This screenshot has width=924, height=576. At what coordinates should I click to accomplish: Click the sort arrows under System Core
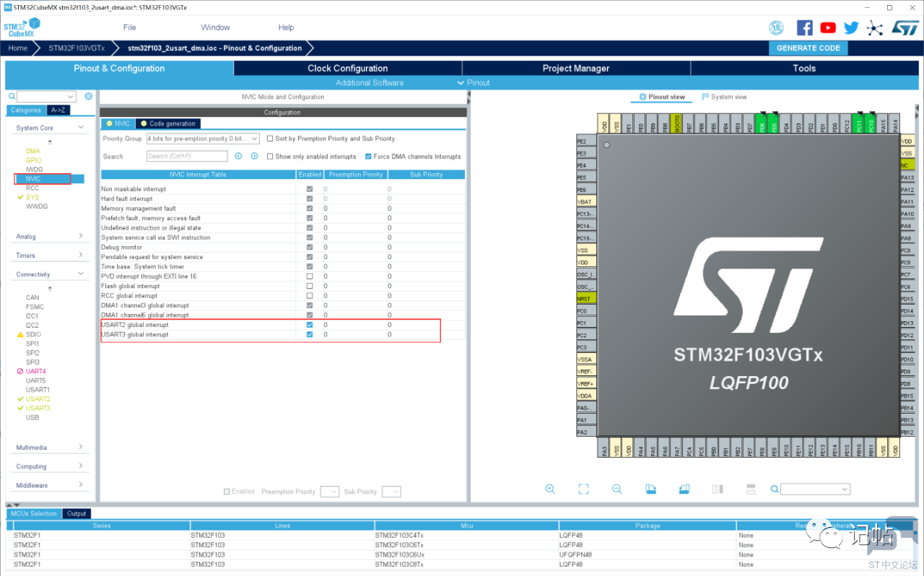pos(50,142)
